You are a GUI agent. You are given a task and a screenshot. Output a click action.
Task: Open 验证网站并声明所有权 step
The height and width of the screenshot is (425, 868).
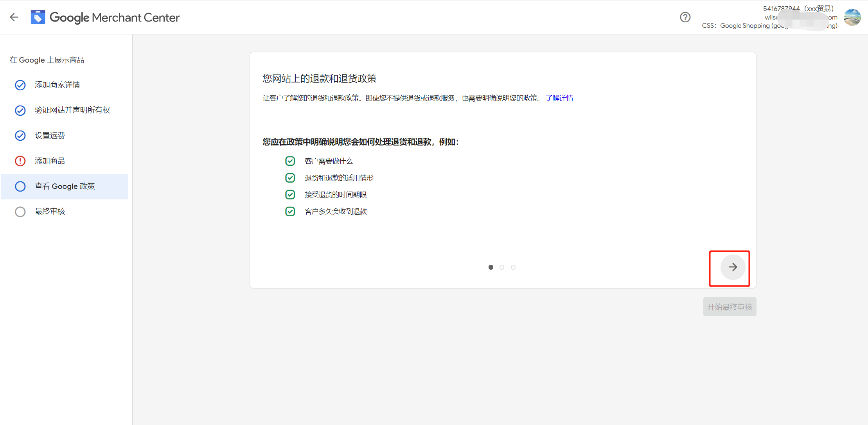[x=65, y=110]
